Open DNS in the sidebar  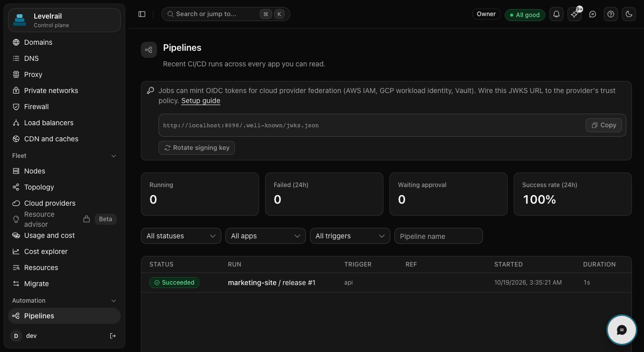click(64, 58)
